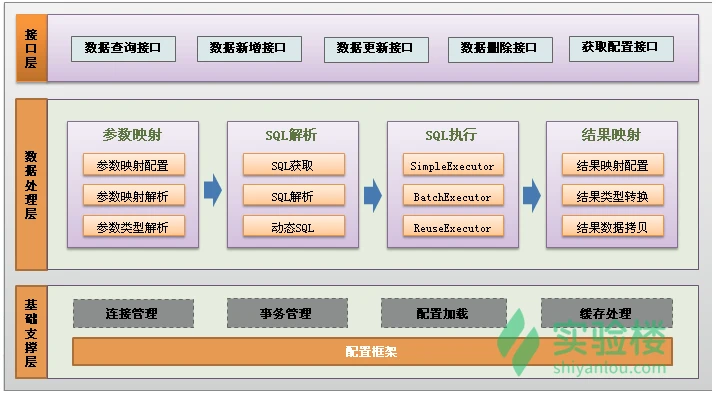Viewport: 716px width, 394px height.
Task: Select the ReuseExecutor box
Action: [x=453, y=226]
